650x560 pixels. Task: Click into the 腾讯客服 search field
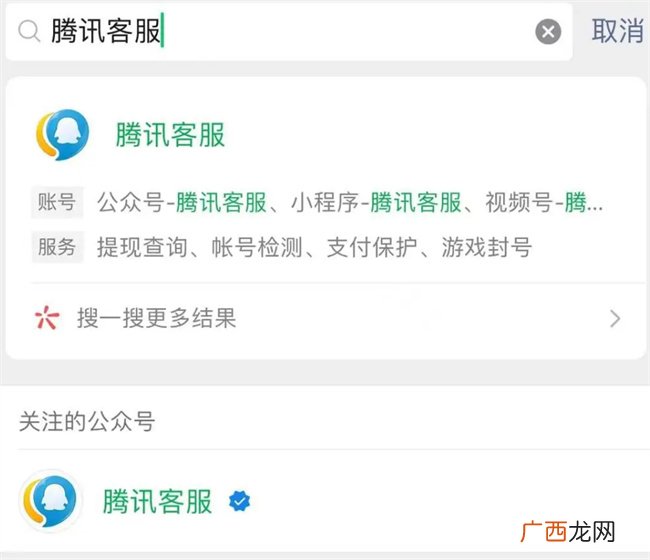289,32
